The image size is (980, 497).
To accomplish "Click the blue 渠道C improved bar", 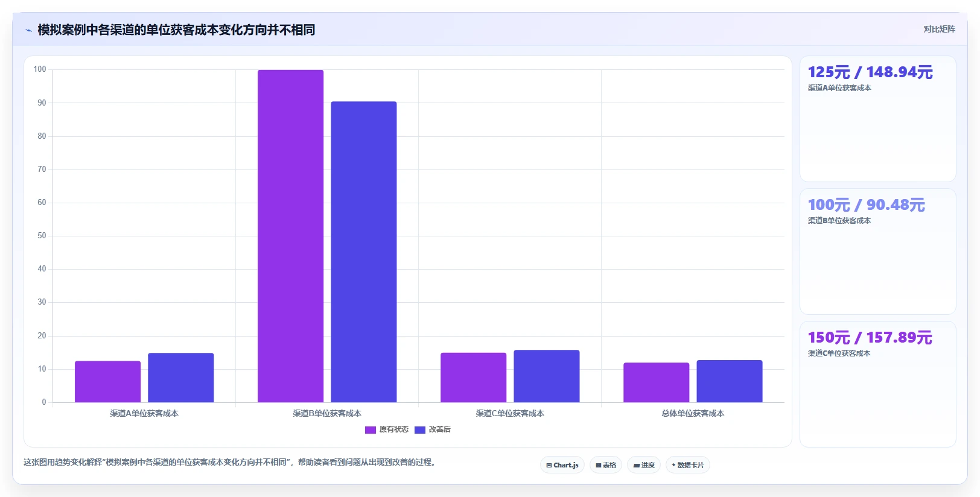I will pos(547,376).
